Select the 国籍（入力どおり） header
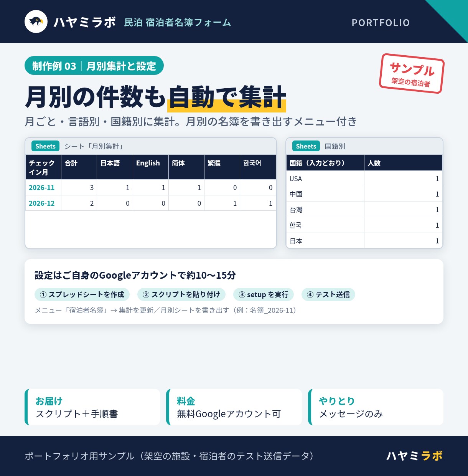Image resolution: width=468 pixels, height=476 pixels. click(x=325, y=163)
